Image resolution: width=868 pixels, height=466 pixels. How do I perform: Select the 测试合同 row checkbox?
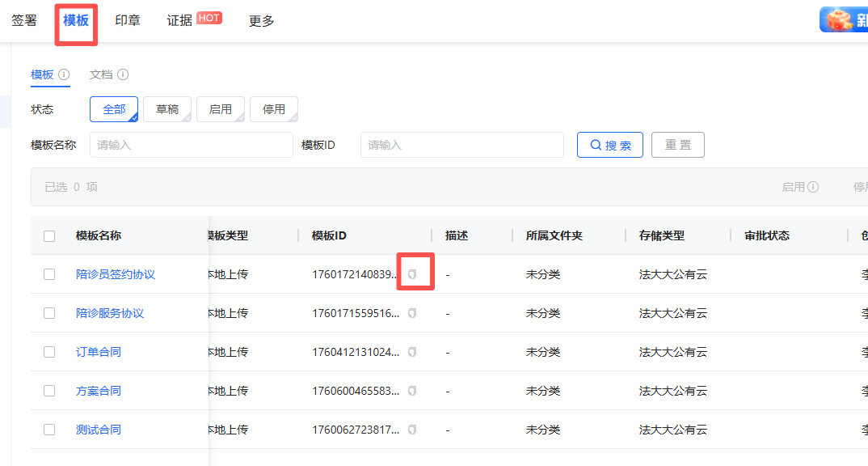49,430
